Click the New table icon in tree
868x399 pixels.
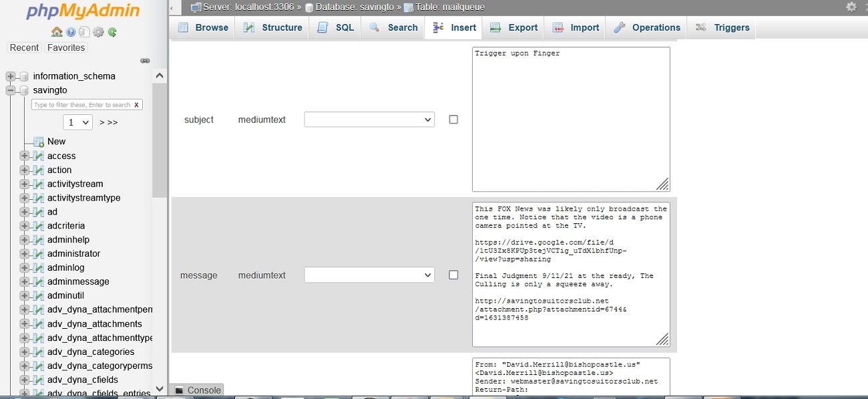pyautogui.click(x=39, y=142)
